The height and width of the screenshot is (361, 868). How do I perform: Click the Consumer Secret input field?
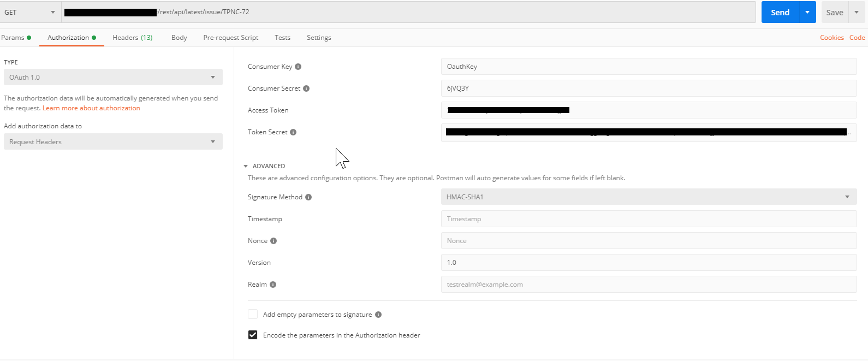(649, 88)
